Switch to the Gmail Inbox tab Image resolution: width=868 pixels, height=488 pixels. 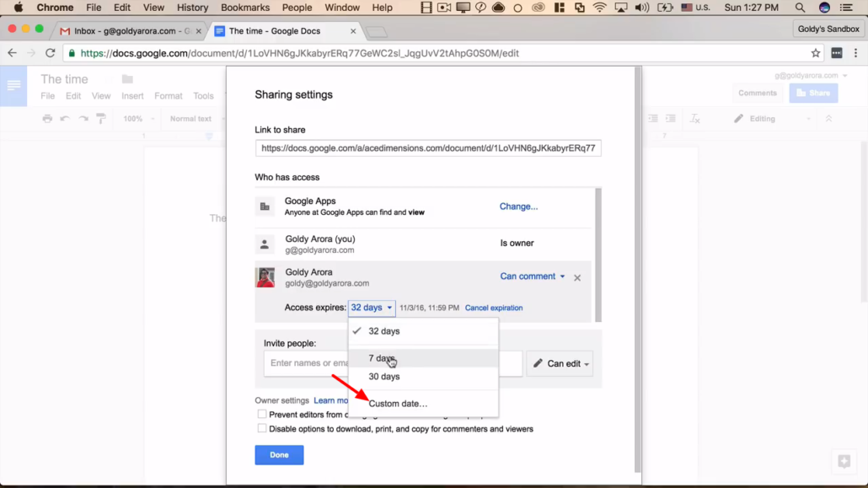(x=131, y=31)
